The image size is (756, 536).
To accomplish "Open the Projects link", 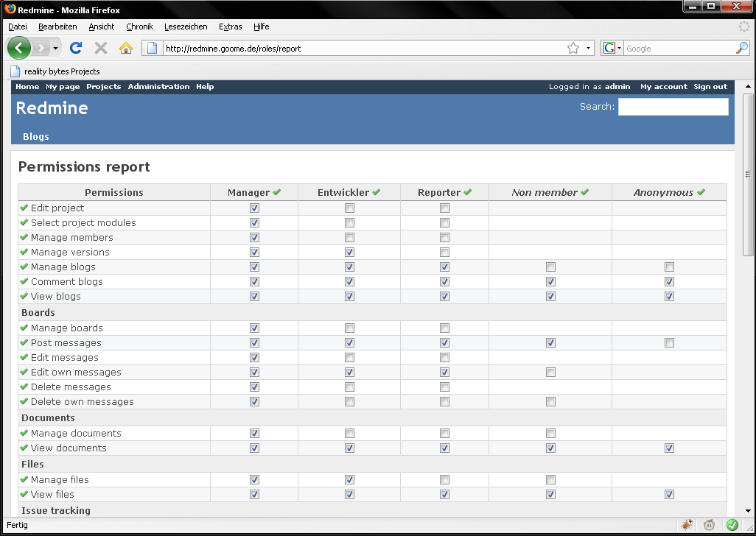I will click(104, 87).
